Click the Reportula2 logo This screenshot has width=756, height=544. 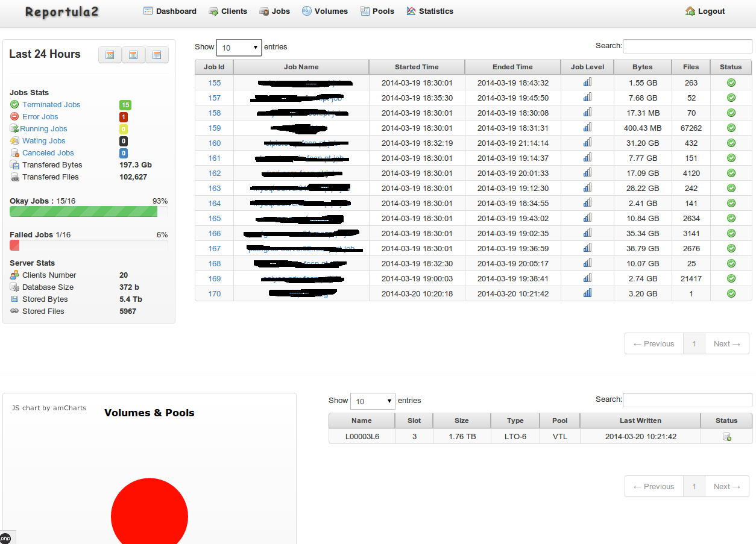click(61, 11)
